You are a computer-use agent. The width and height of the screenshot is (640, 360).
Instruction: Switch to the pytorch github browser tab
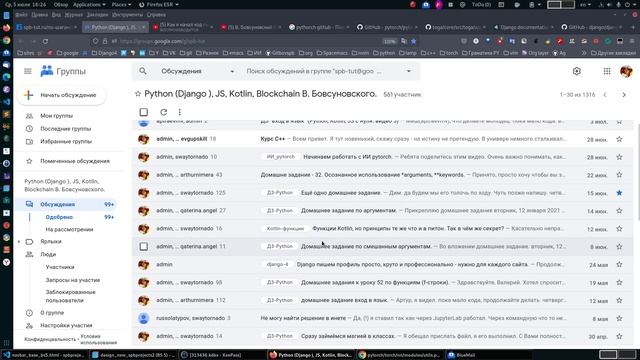pyautogui.click(x=318, y=27)
